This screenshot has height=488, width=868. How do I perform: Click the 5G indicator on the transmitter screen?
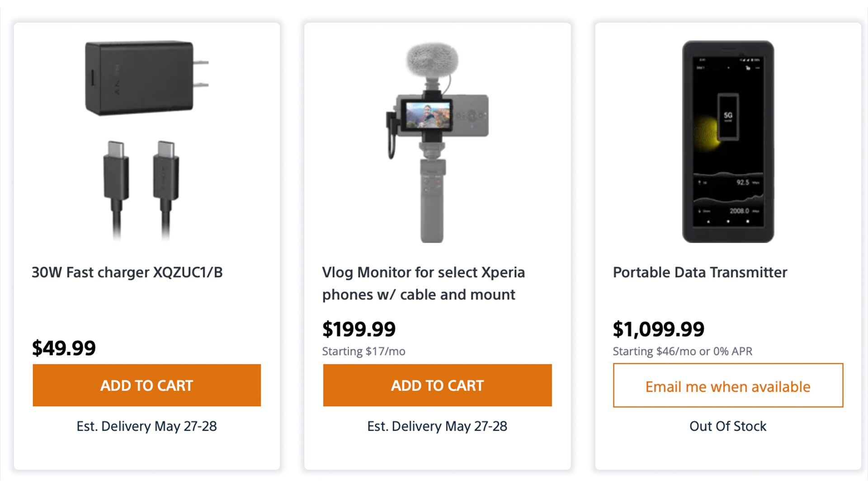[728, 116]
